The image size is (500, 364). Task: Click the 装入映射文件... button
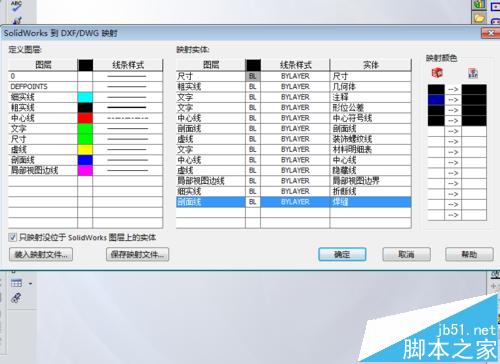(x=41, y=255)
